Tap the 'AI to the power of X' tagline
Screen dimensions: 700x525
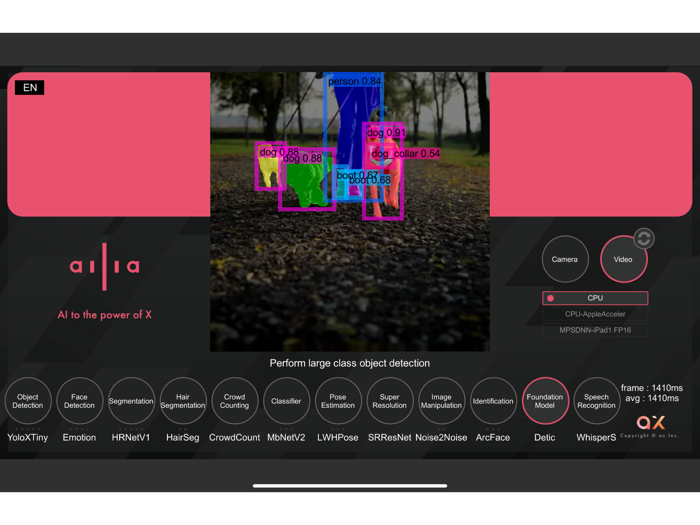tap(104, 315)
